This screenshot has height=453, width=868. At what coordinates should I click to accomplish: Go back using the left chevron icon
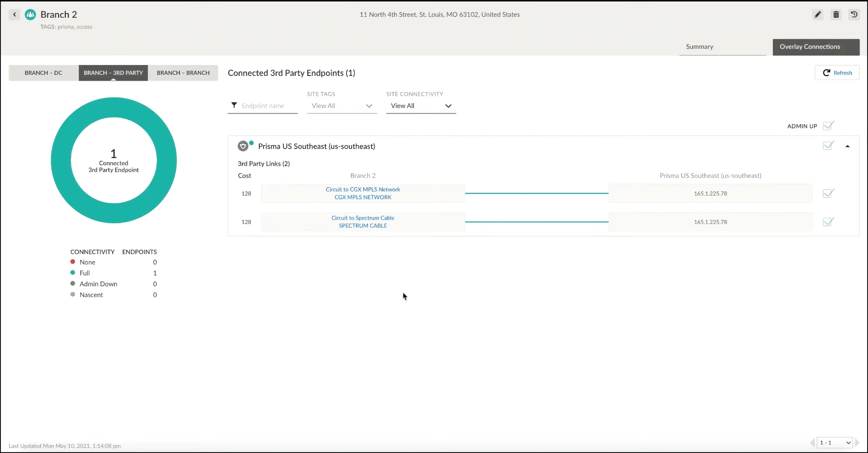14,15
